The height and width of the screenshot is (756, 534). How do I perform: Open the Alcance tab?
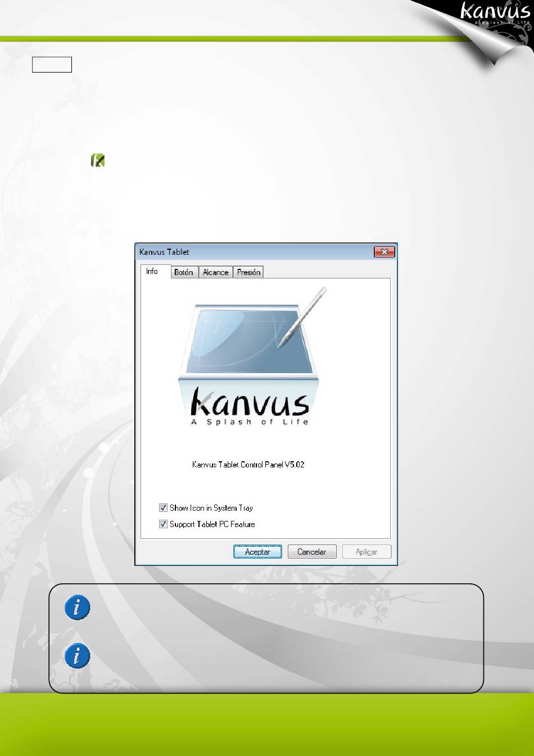coord(216,272)
